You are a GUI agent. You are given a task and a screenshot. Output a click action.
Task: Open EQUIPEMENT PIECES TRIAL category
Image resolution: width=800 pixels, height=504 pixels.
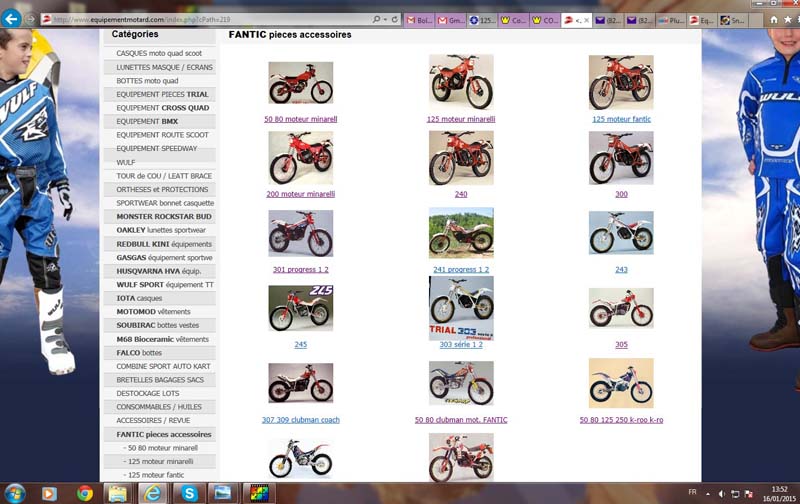point(159,94)
